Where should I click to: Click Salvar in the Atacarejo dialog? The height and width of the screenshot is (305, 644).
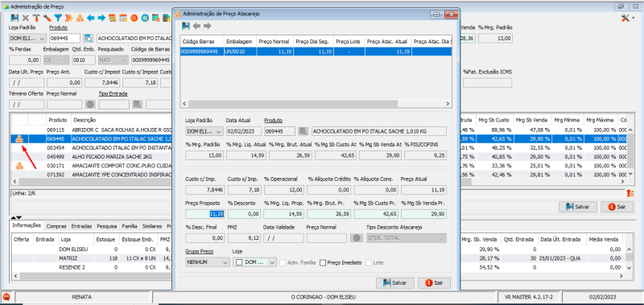click(x=394, y=282)
